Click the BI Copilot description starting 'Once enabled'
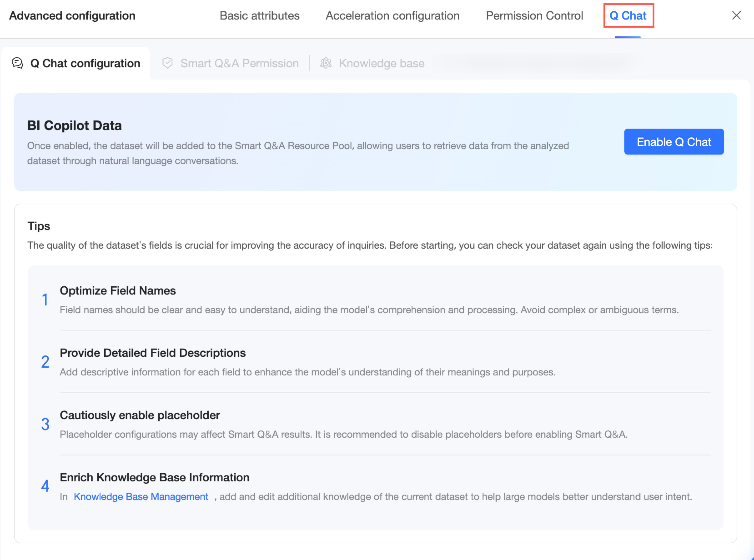Screen dimensions: 754x560 (298, 153)
